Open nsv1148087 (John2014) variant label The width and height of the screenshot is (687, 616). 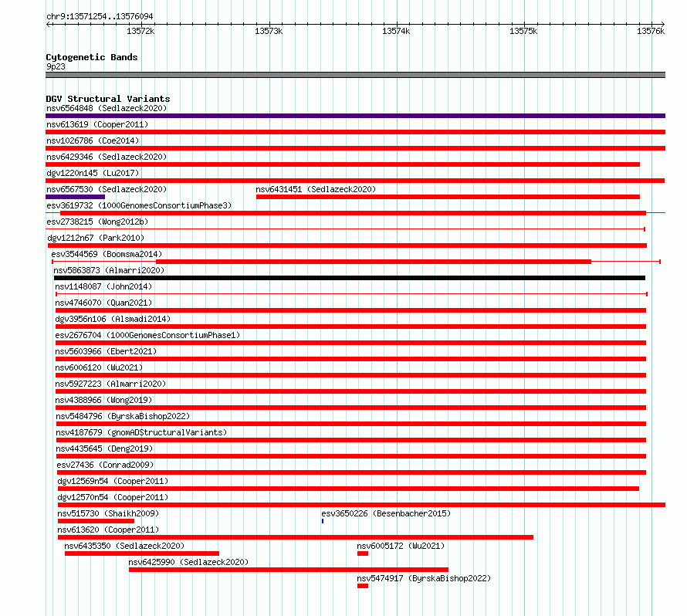[x=103, y=286]
